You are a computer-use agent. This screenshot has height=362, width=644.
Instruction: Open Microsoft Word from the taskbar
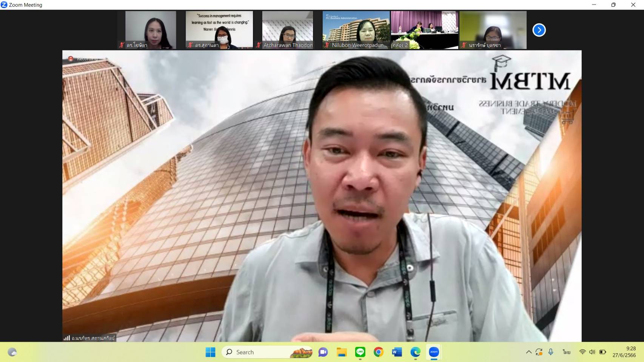point(397,352)
